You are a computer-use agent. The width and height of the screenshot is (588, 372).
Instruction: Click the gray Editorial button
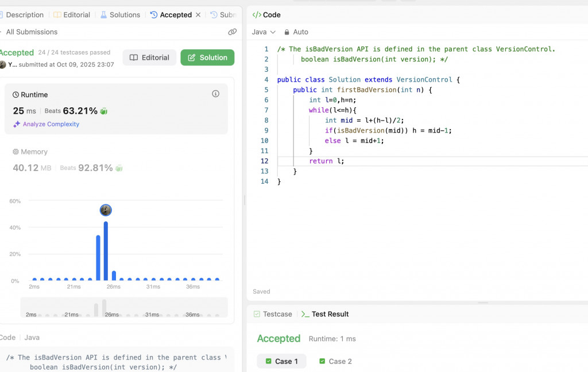(149, 57)
